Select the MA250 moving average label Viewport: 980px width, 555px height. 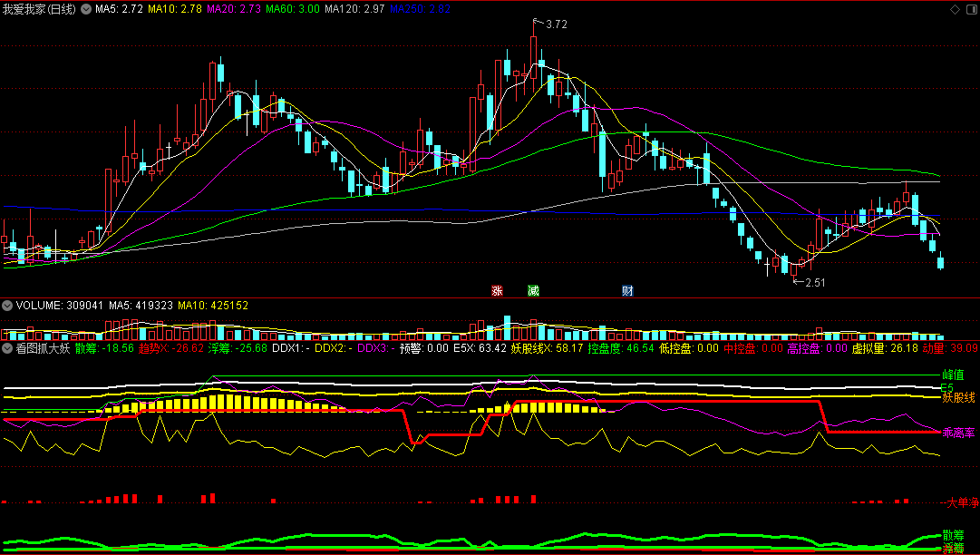pos(420,9)
